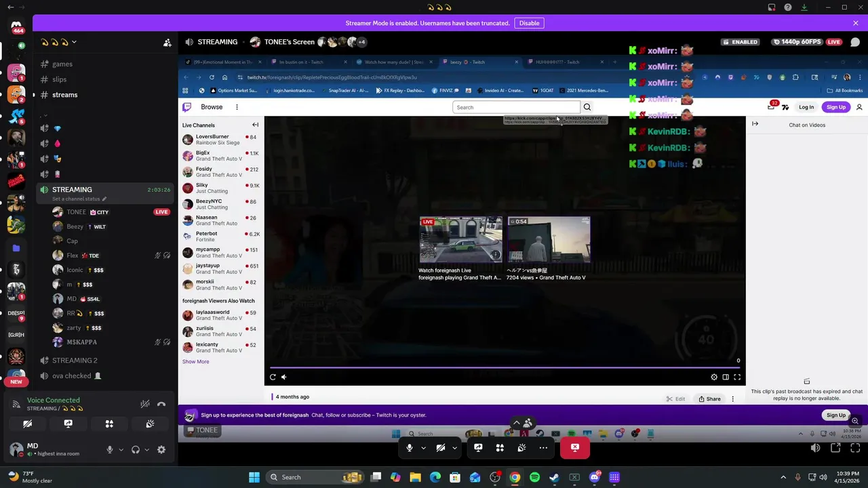Click Twitch search field in shared stream

[x=517, y=107]
